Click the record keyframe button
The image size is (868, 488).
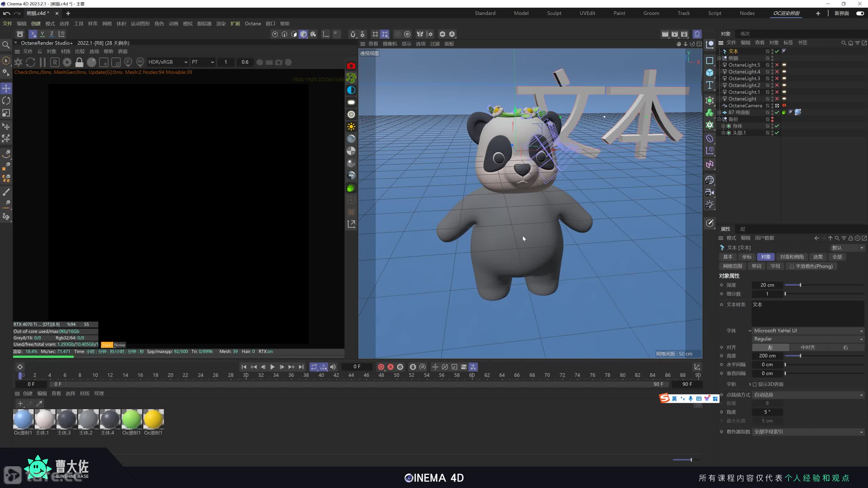click(x=381, y=367)
